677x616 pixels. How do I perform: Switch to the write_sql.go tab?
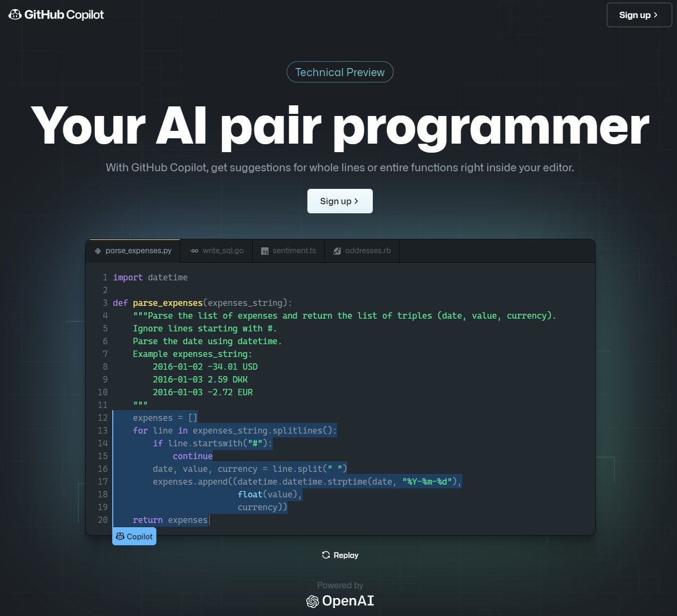216,251
